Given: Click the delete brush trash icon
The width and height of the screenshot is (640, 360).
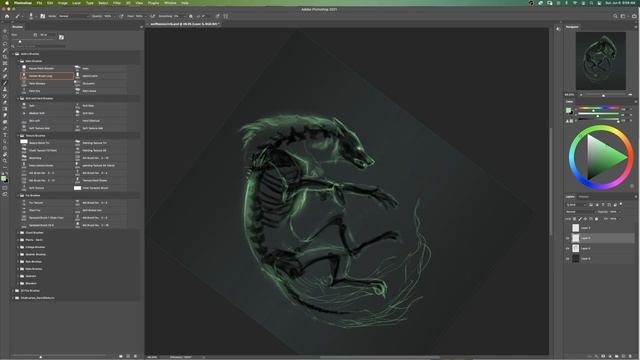Looking at the screenshot, I should pos(136,356).
